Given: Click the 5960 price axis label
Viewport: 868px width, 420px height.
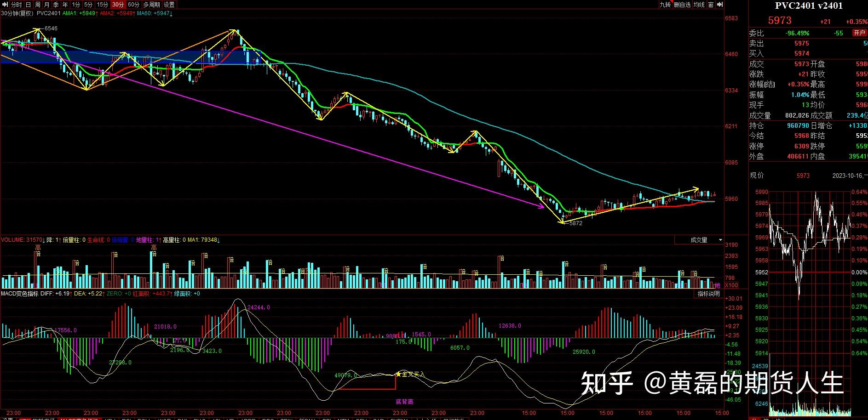Looking at the screenshot, I should (731, 199).
